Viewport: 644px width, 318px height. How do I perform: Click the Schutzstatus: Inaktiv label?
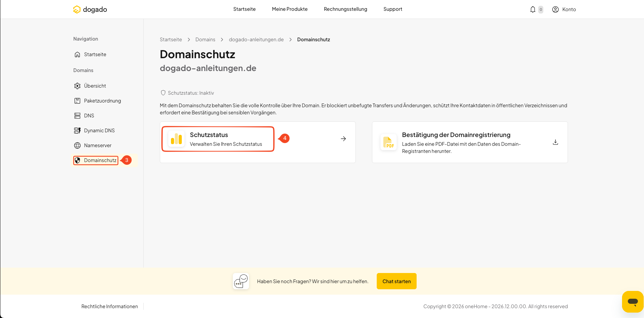tap(191, 93)
